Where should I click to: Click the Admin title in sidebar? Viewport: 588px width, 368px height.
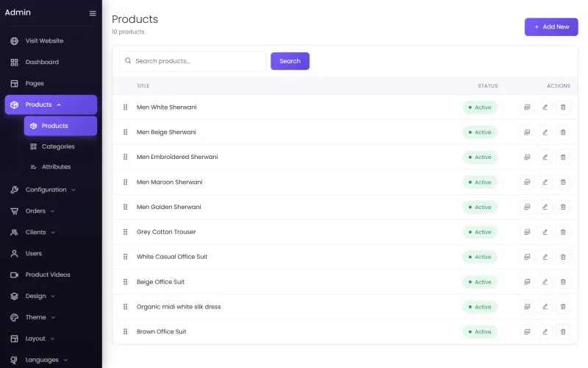(x=18, y=13)
